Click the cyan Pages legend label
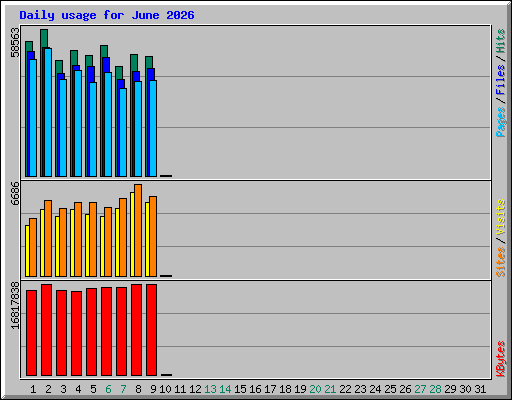The image size is (512, 400). pyautogui.click(x=500, y=122)
